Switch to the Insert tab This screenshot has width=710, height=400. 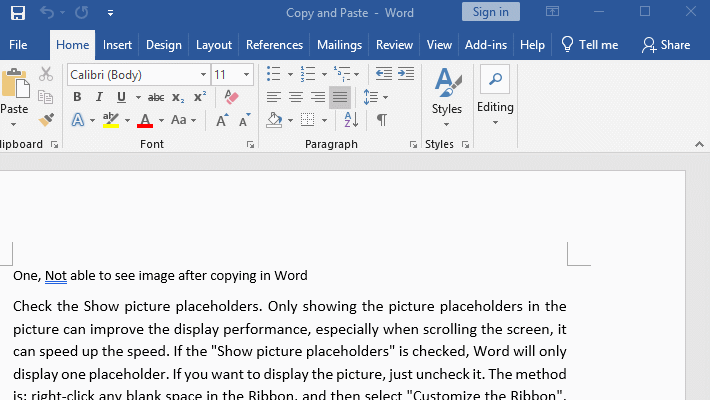point(117,45)
